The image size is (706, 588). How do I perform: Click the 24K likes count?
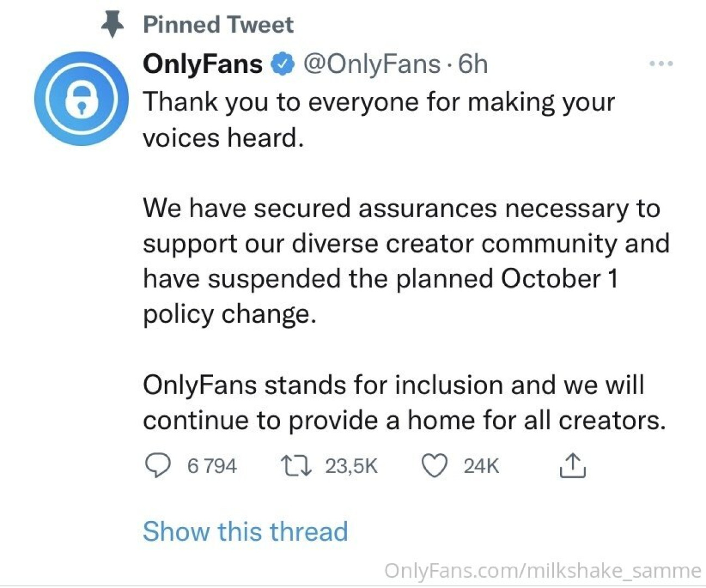pyautogui.click(x=481, y=466)
